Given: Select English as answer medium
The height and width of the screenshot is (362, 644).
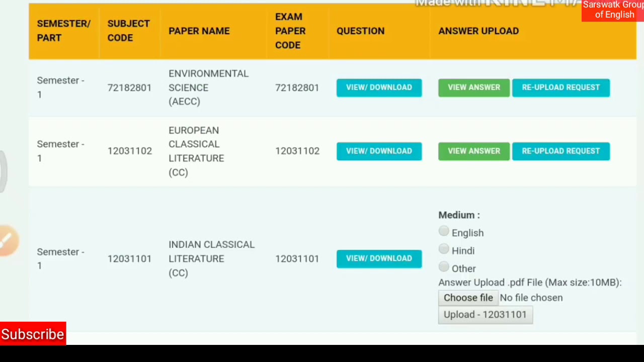Looking at the screenshot, I should tap(444, 231).
